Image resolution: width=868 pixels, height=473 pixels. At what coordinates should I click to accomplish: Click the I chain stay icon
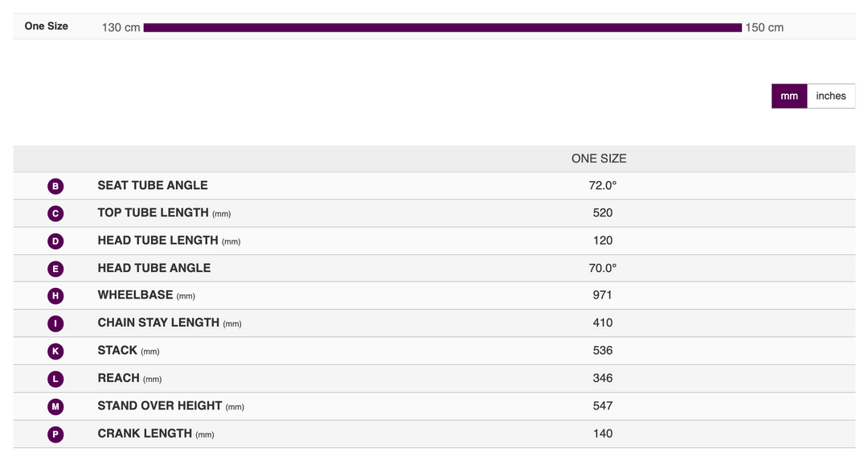[55, 323]
